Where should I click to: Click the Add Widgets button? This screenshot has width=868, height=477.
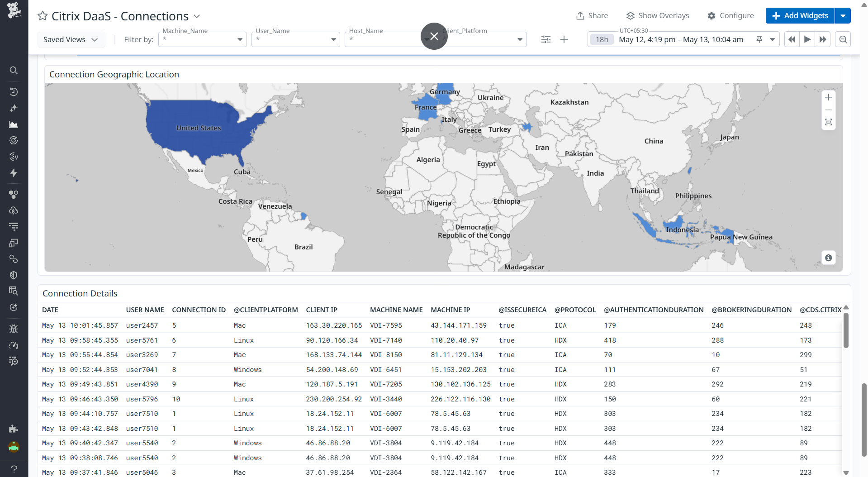click(800, 15)
